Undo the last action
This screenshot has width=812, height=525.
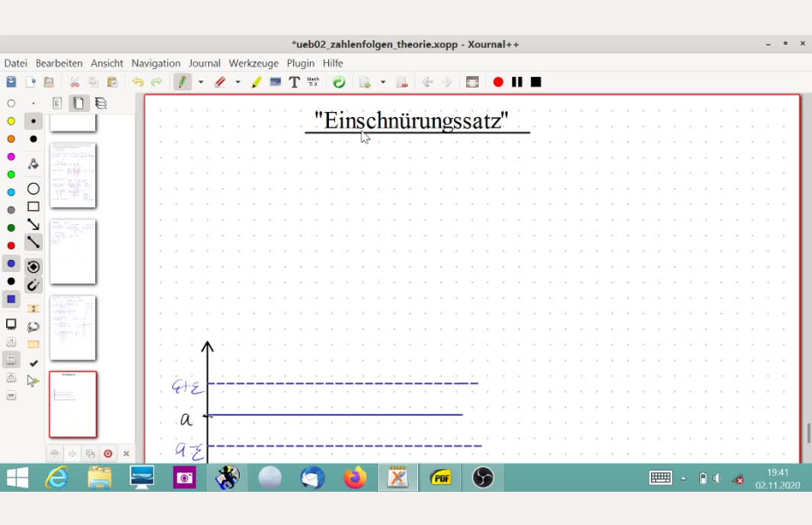(x=137, y=81)
